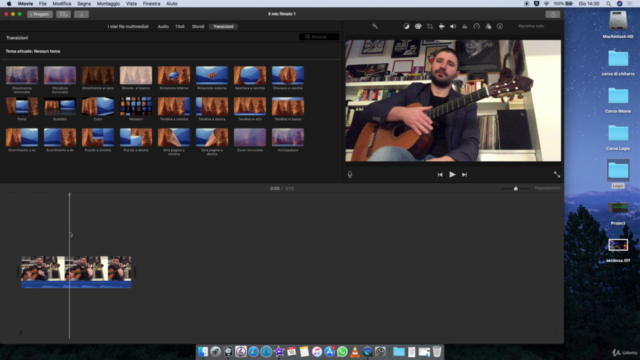Open the Finestra menu
The height and width of the screenshot is (360, 640).
pyautogui.click(x=151, y=4)
